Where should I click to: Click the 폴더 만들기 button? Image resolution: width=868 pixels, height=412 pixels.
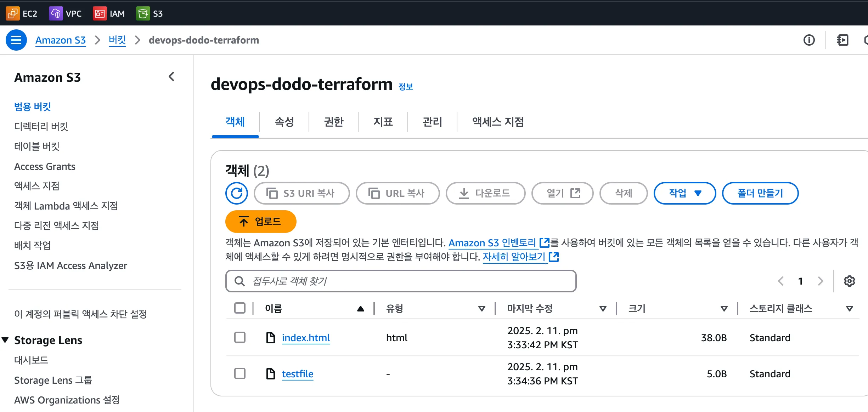[x=760, y=193]
